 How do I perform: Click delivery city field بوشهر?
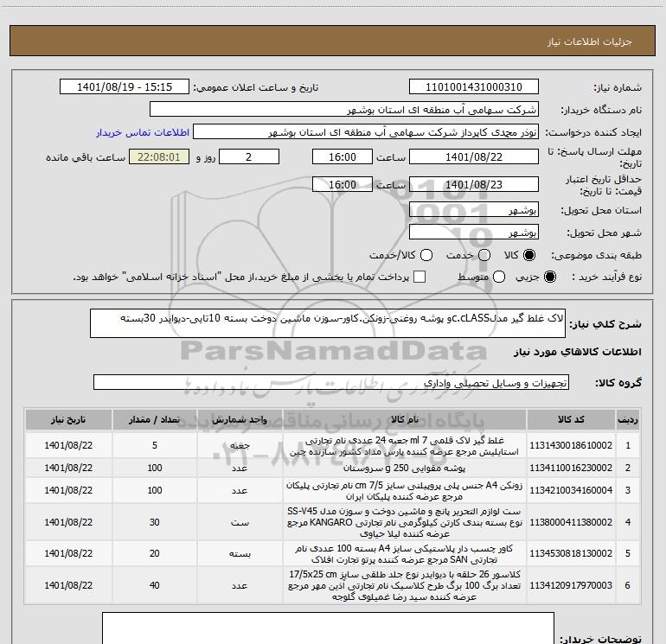474,233
